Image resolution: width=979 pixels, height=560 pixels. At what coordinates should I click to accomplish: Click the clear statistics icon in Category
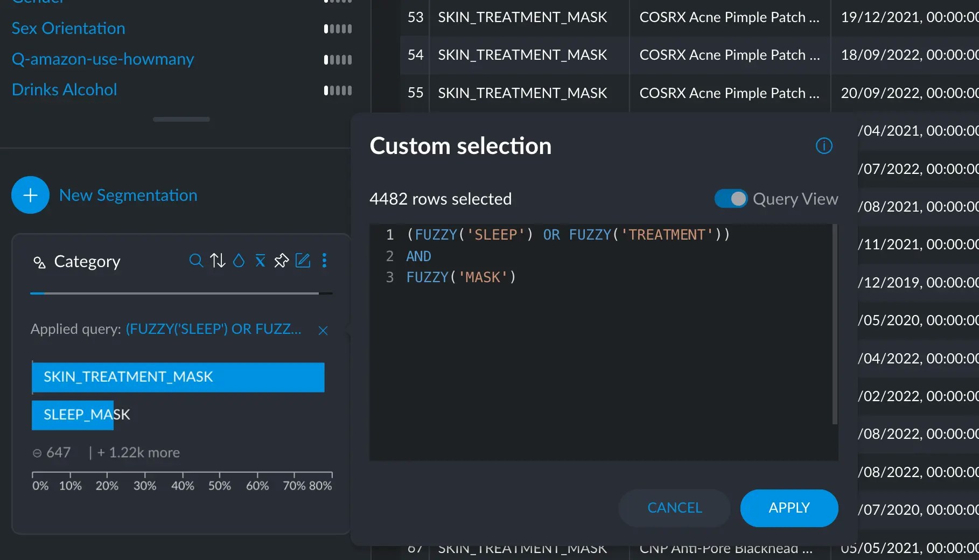pyautogui.click(x=260, y=261)
